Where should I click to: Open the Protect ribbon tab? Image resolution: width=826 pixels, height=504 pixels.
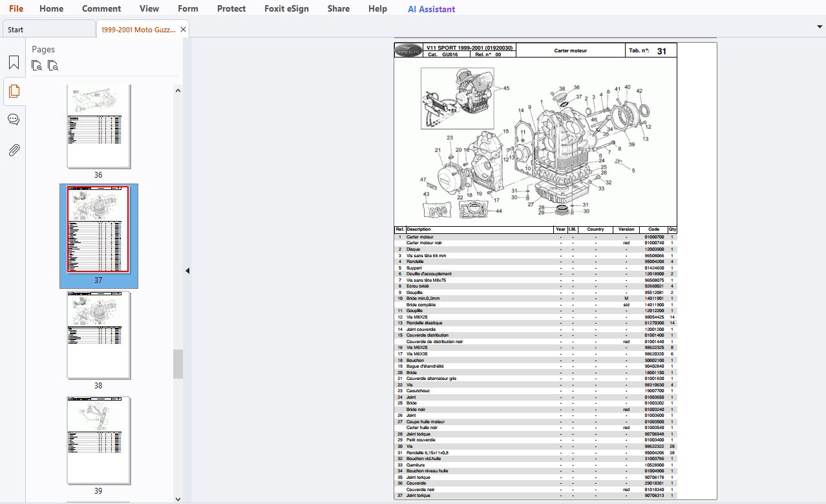coord(231,8)
